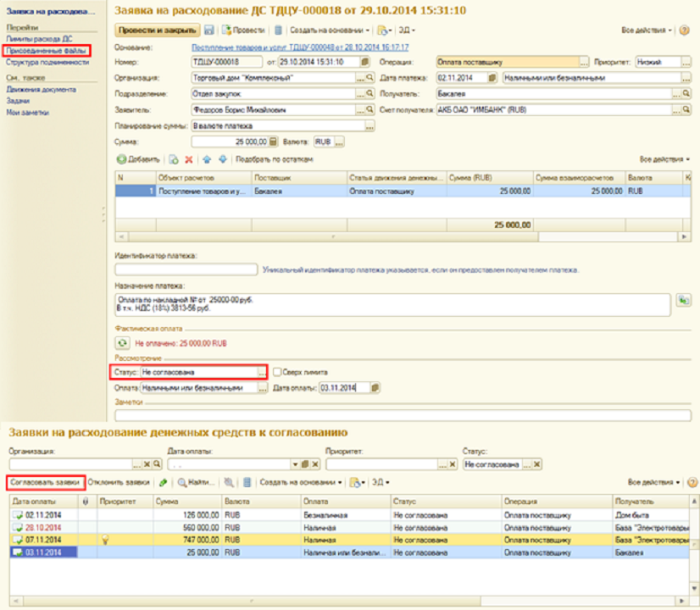Viewport: 700px width, 610px height.
Task: Click magnifier icon in the Получатель field
Action: (686, 94)
